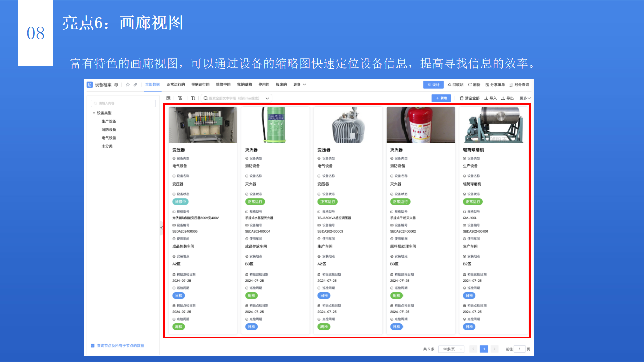Click the copy link icon
The image size is (644, 362).
pos(135,84)
